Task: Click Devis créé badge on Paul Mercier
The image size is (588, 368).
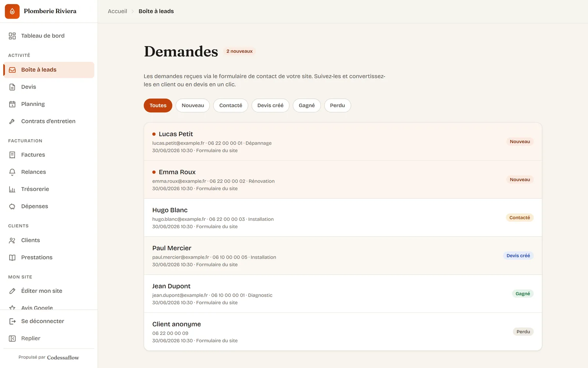Action: tap(518, 256)
